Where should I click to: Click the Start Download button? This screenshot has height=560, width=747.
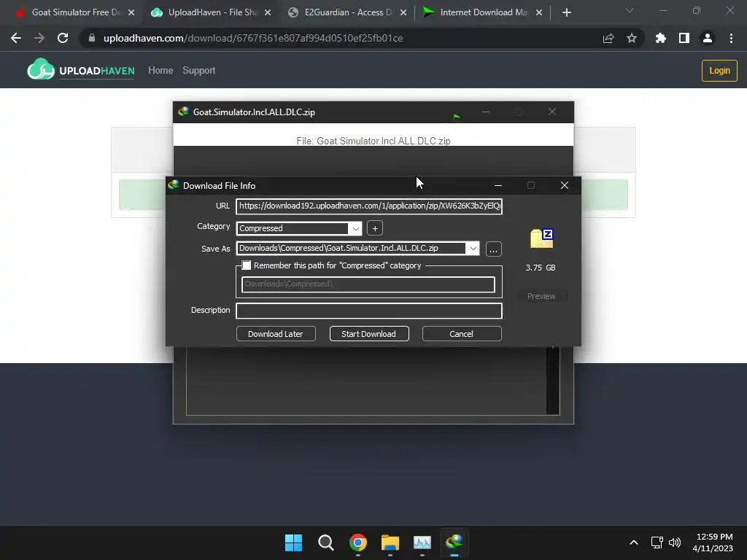[x=368, y=334]
